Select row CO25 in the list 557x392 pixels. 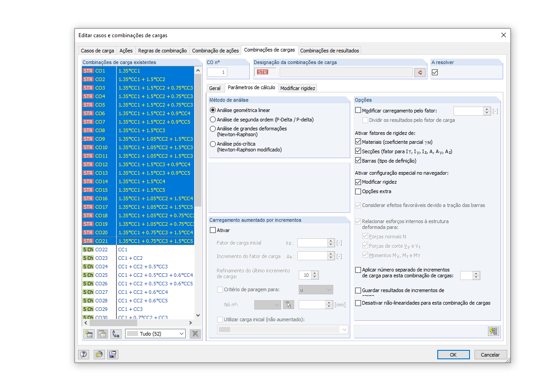(138, 275)
